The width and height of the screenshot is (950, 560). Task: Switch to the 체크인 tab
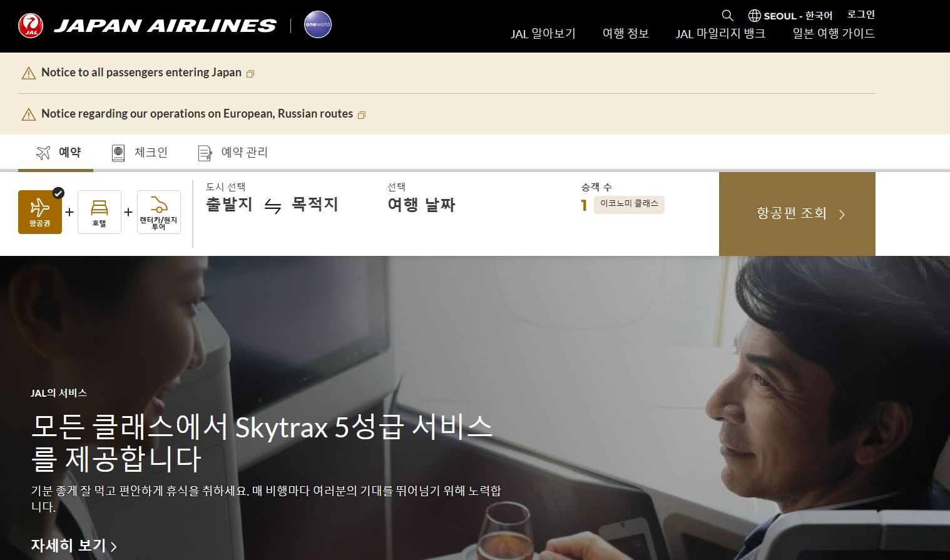click(x=140, y=153)
